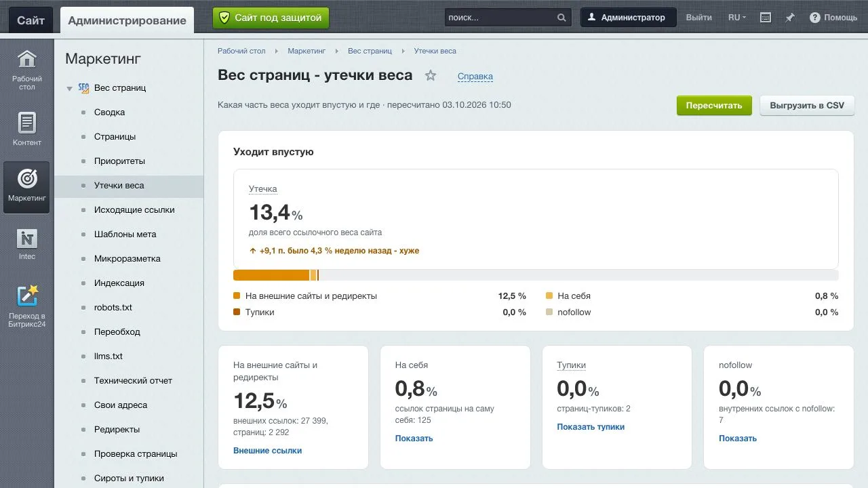Open the Intec sidebar module

pos(26,244)
